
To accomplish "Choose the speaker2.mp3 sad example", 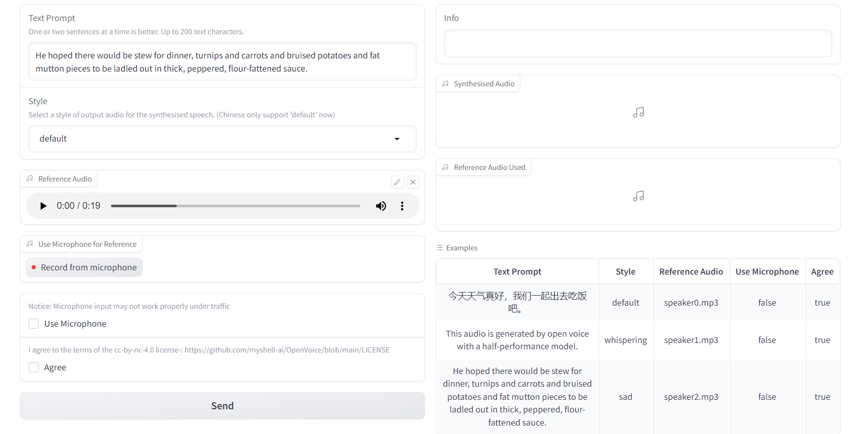I will pos(691,397).
